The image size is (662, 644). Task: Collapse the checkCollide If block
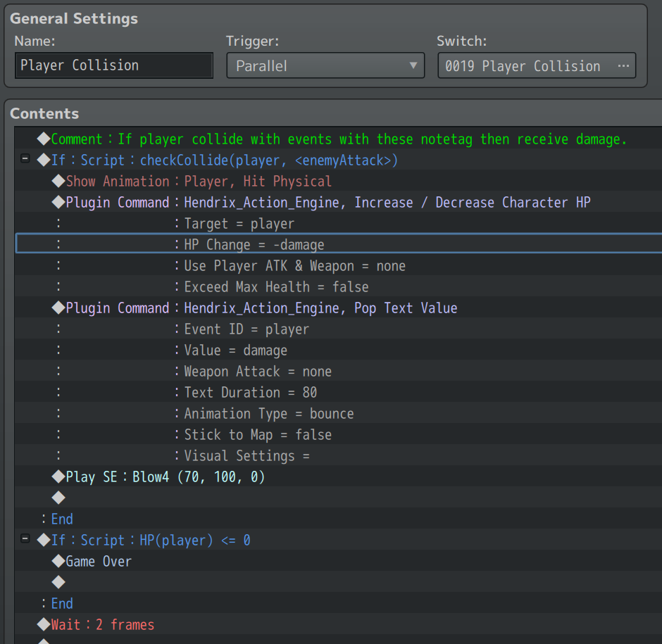[x=25, y=159]
